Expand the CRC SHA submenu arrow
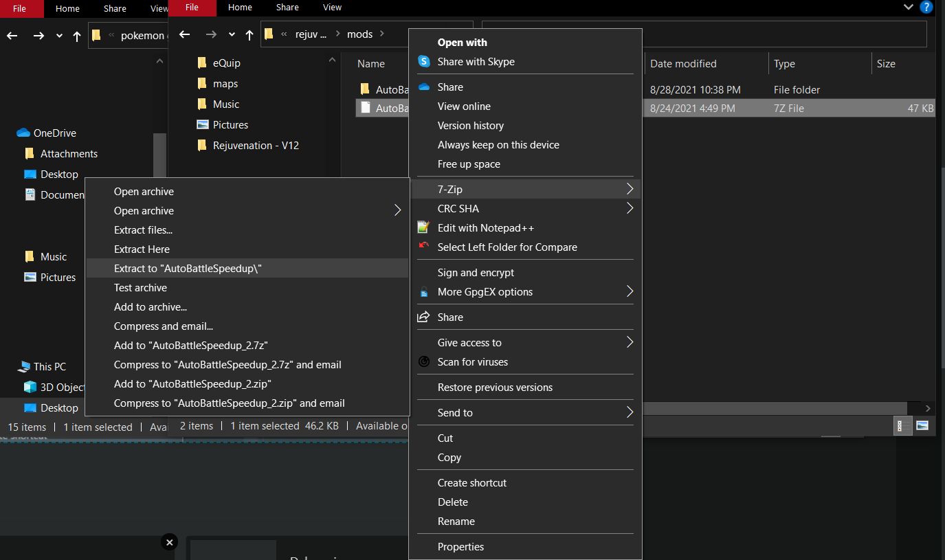The height and width of the screenshot is (560, 945). (630, 208)
